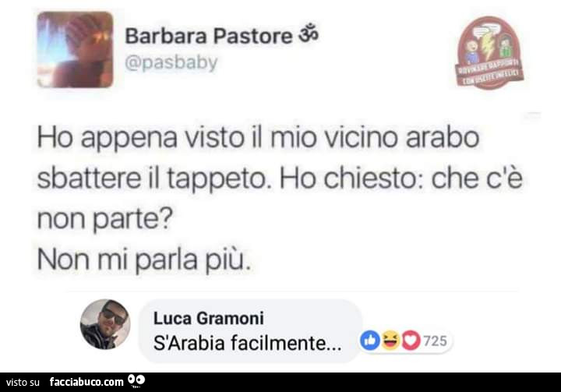The width and height of the screenshot is (561, 392).
Task: Click the Barbara Pastore display name
Action: [209, 37]
